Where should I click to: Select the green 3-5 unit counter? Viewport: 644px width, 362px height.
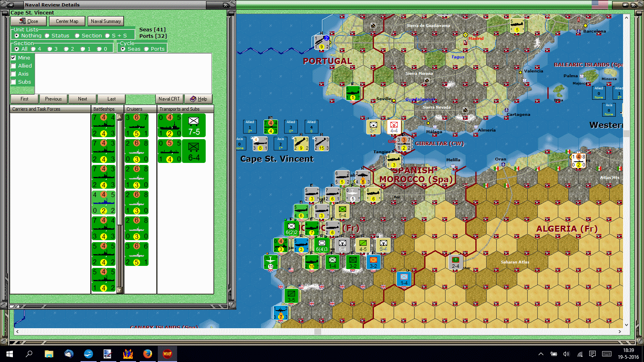click(291, 296)
